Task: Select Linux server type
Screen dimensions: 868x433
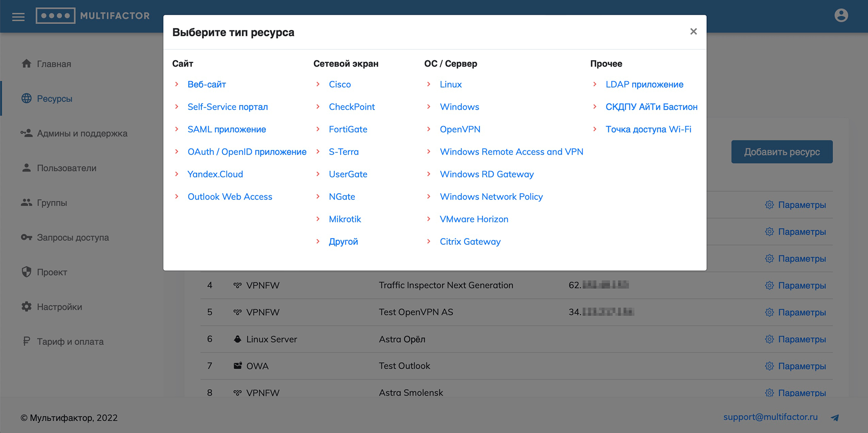Action: coord(451,84)
